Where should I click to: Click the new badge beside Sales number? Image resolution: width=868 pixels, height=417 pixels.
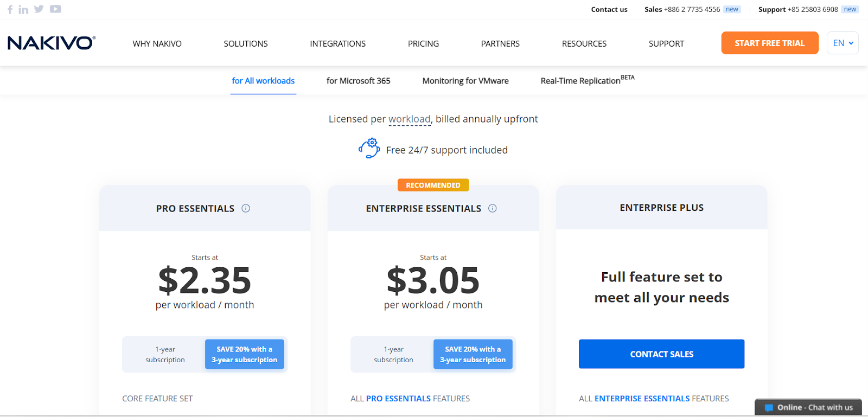[732, 9]
